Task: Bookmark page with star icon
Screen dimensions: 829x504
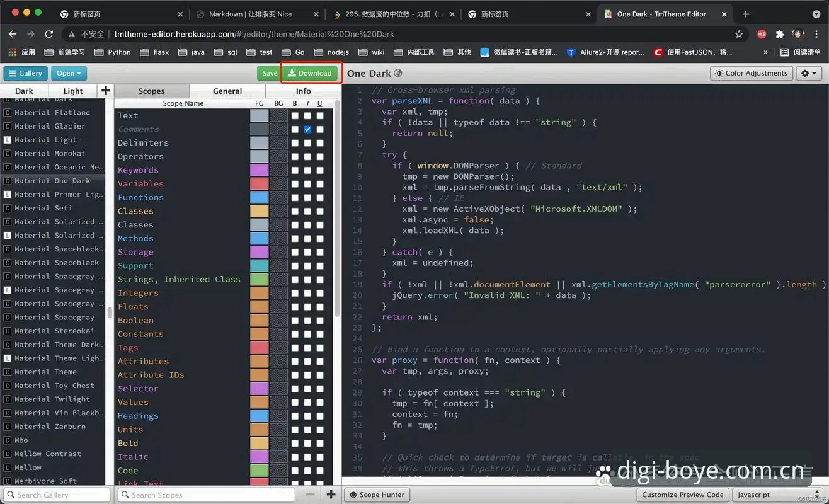Action: tap(739, 34)
